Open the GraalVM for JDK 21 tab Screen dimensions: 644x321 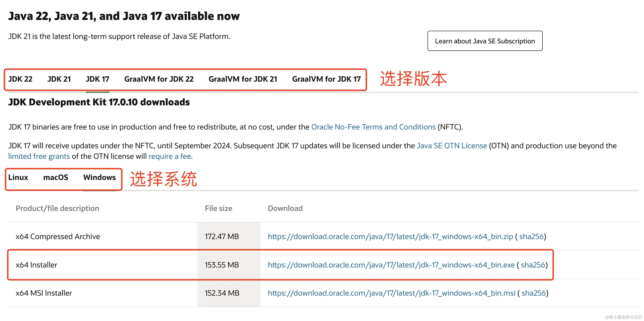243,79
